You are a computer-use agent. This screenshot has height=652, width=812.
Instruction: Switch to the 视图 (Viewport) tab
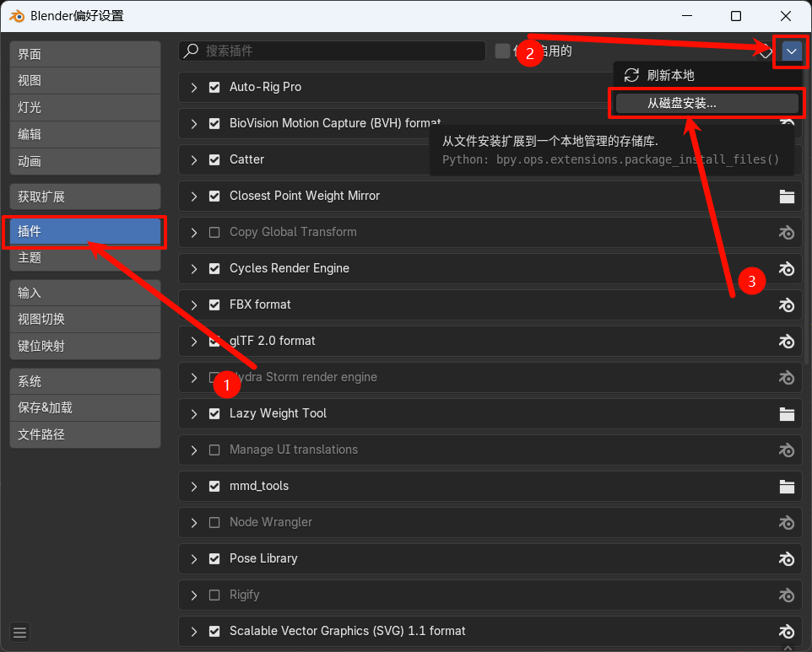tap(85, 81)
